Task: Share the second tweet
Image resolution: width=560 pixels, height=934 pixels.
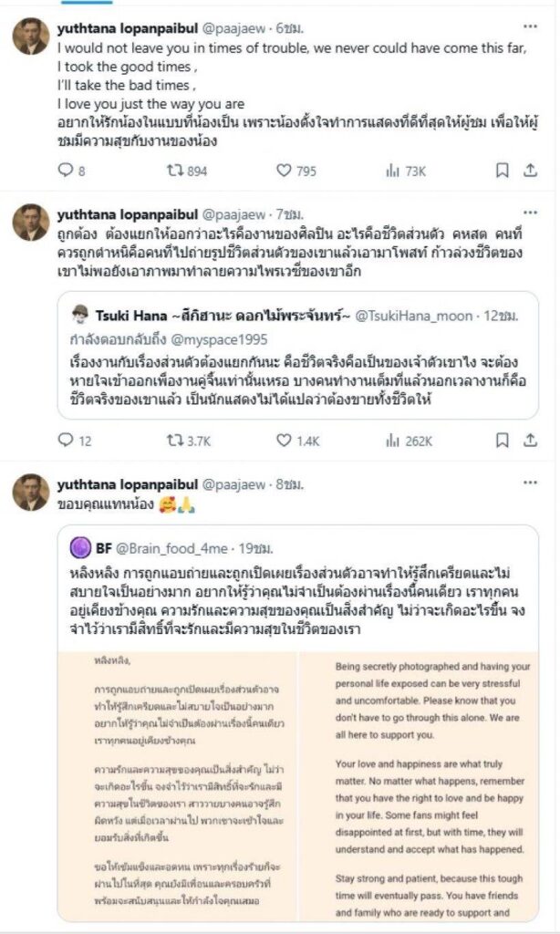Action: (x=530, y=441)
